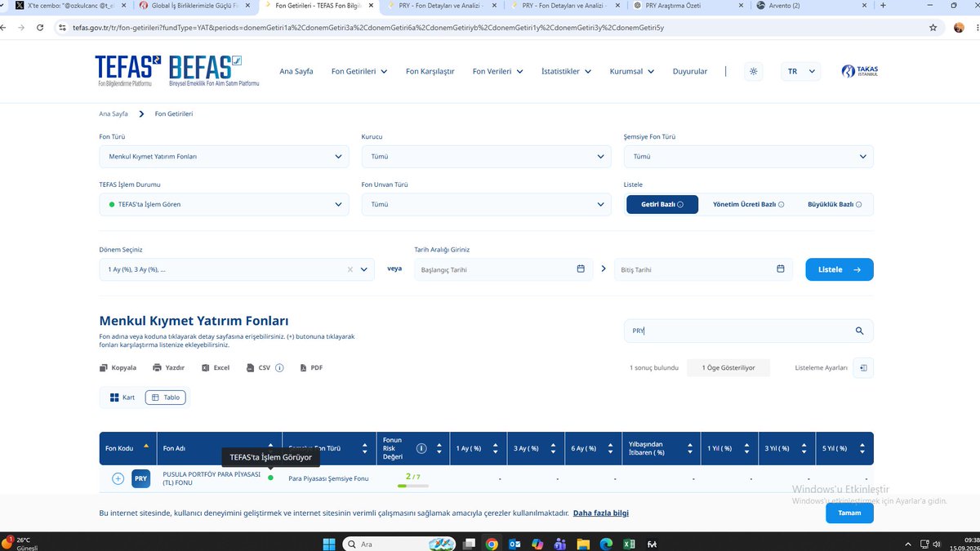The width and height of the screenshot is (980, 551).
Task: Export table as CSV
Action: coord(259,368)
